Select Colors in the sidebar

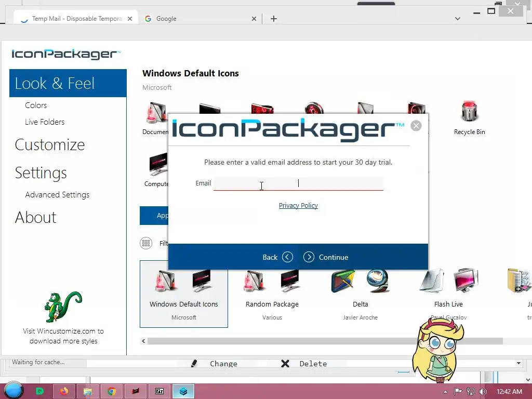[36, 105]
